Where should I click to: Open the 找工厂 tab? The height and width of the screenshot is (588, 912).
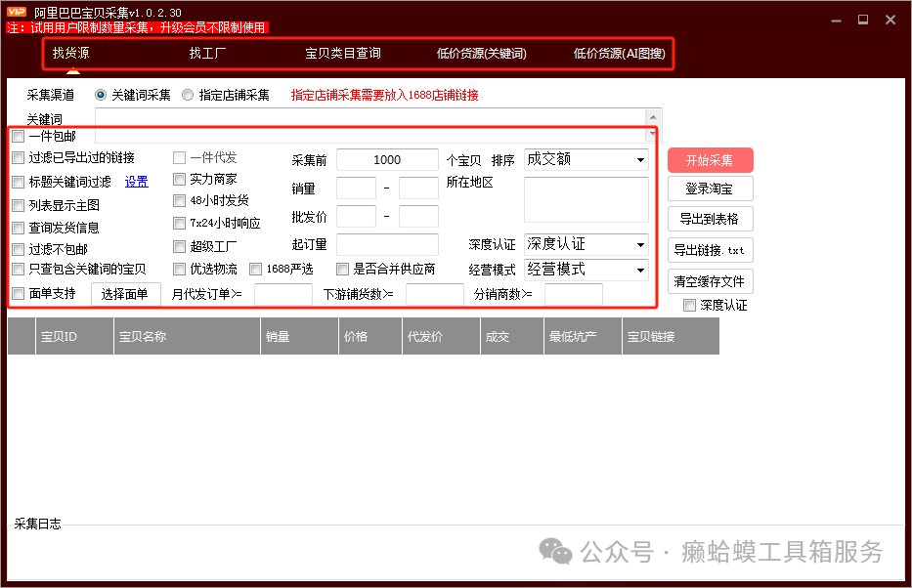click(207, 54)
